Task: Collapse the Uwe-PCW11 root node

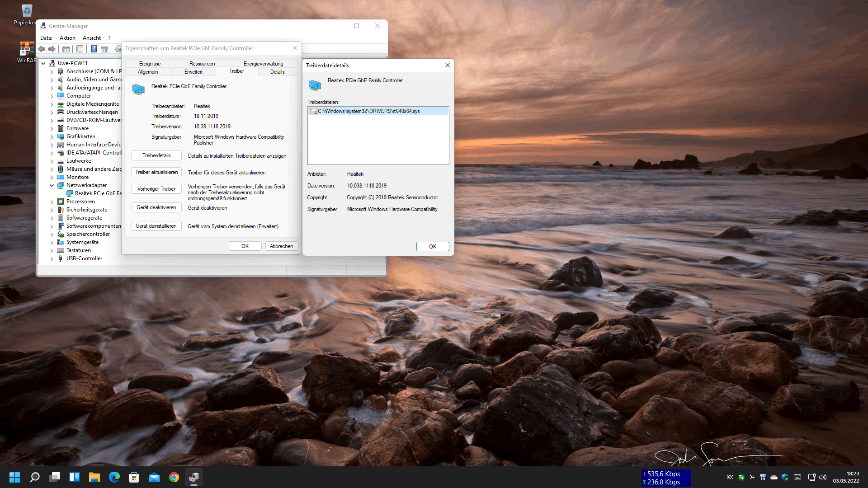Action: coord(43,63)
